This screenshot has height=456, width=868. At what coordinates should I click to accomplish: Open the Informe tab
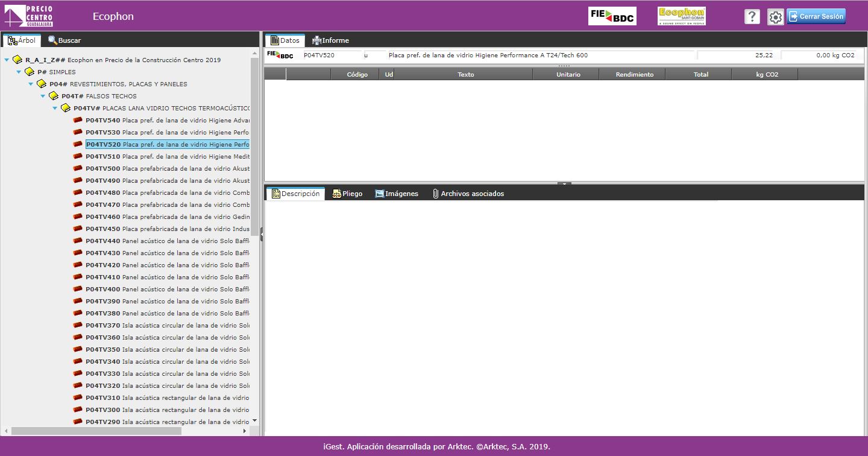[x=330, y=40]
